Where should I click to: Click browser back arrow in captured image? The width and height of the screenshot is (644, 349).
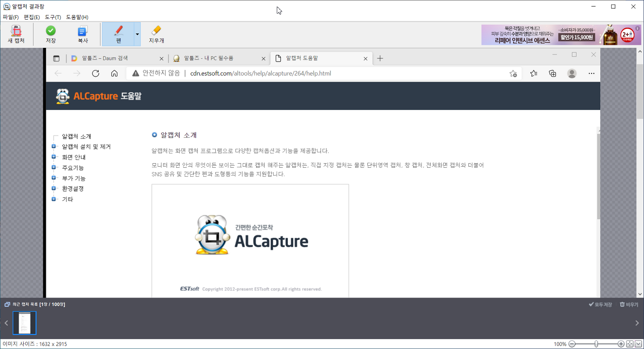(x=58, y=74)
